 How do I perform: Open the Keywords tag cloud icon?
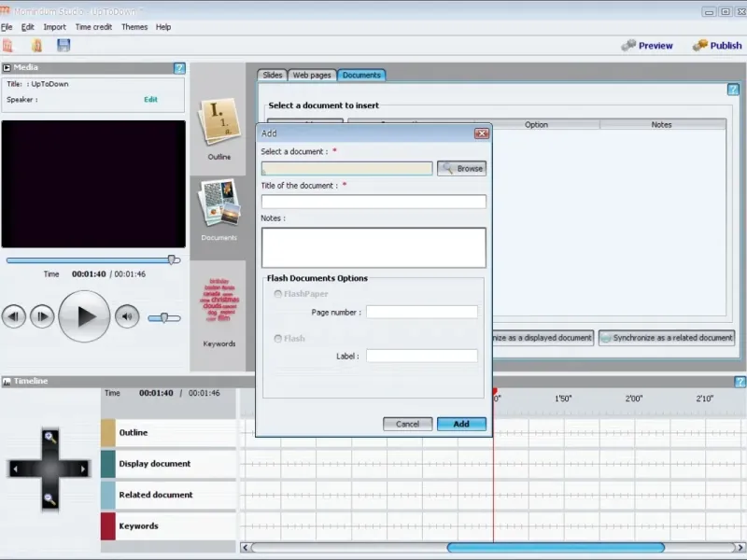[x=219, y=301]
